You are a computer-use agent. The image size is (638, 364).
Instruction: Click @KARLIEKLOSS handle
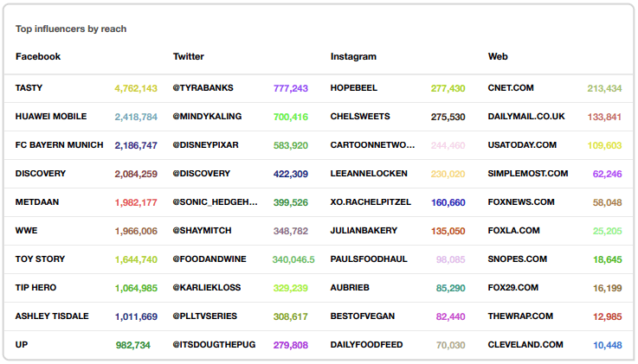pos(207,287)
